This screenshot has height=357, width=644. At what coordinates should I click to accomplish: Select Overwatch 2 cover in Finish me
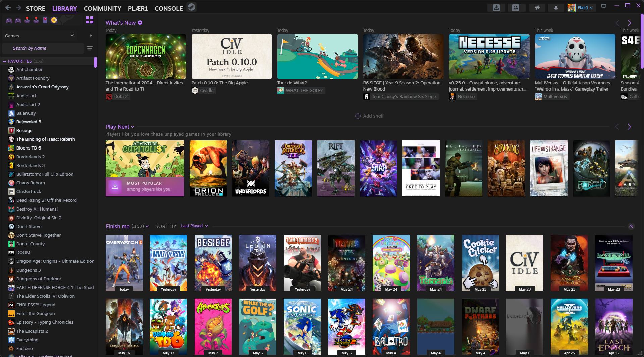pyautogui.click(x=124, y=263)
